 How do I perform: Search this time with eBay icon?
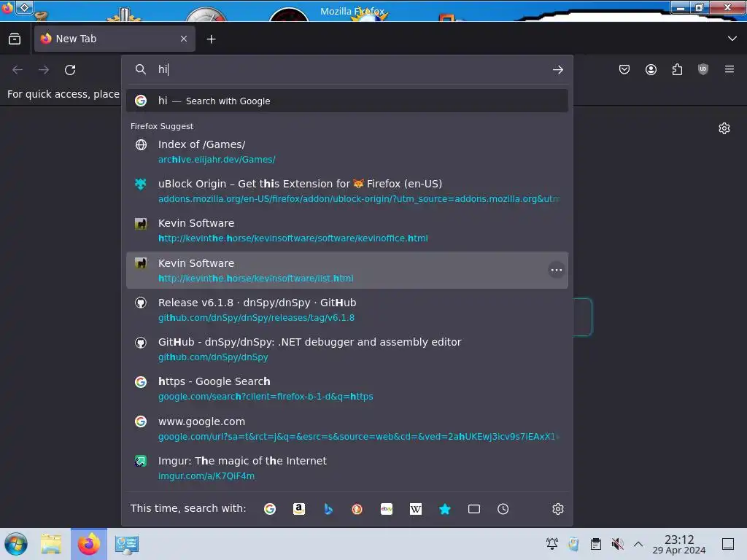[x=387, y=508]
